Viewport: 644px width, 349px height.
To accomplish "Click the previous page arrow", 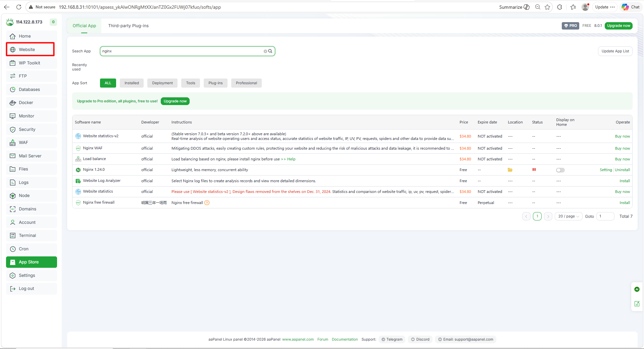I will pos(526,216).
